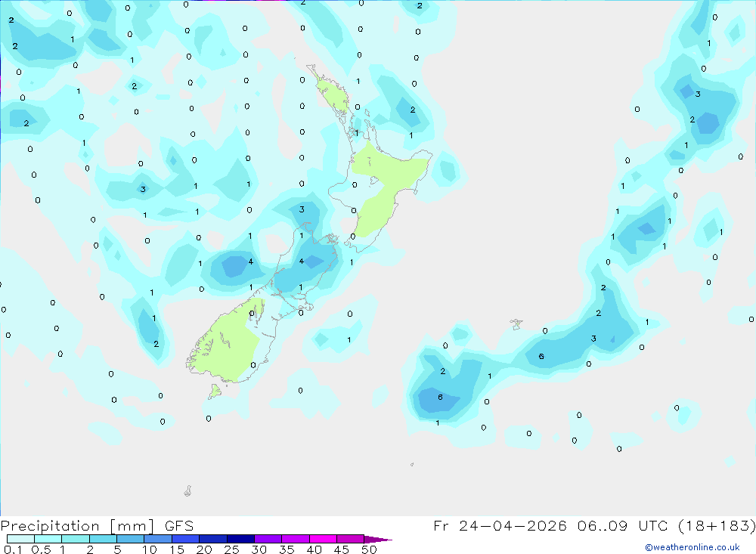Click the Northland peninsula green area

(x=334, y=94)
